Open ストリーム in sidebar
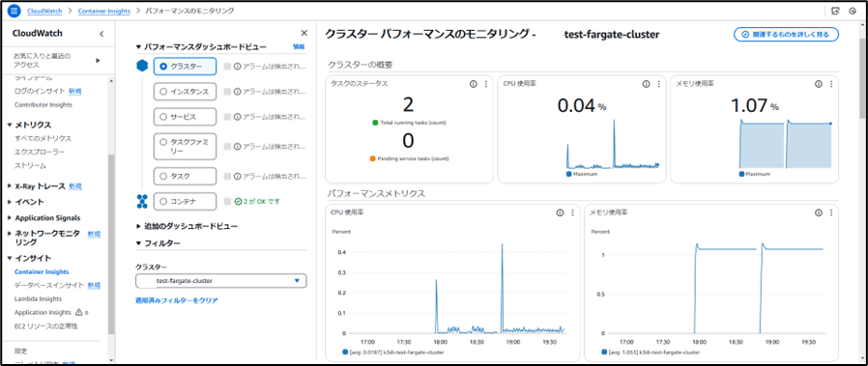This screenshot has width=868, height=366. (x=30, y=166)
